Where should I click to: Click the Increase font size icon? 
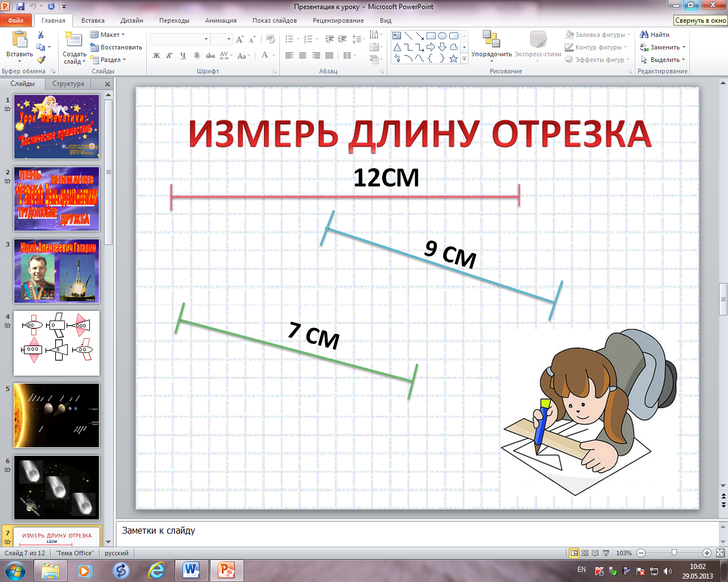tap(239, 39)
